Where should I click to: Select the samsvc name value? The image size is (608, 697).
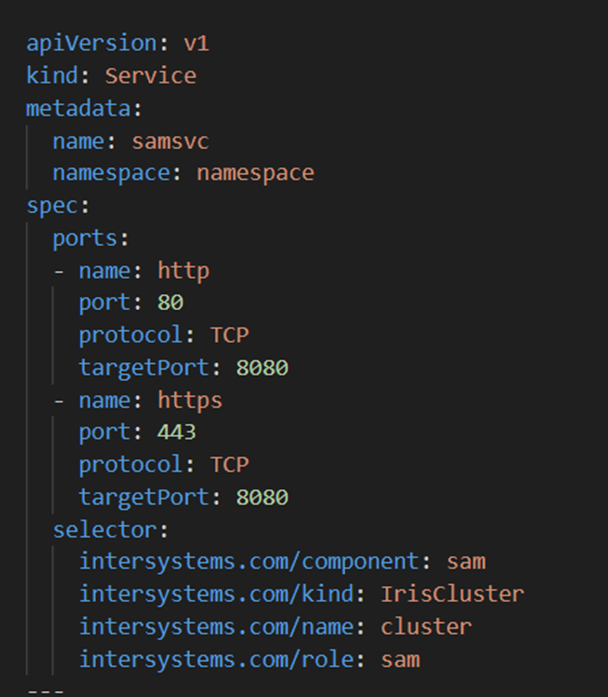click(x=170, y=142)
